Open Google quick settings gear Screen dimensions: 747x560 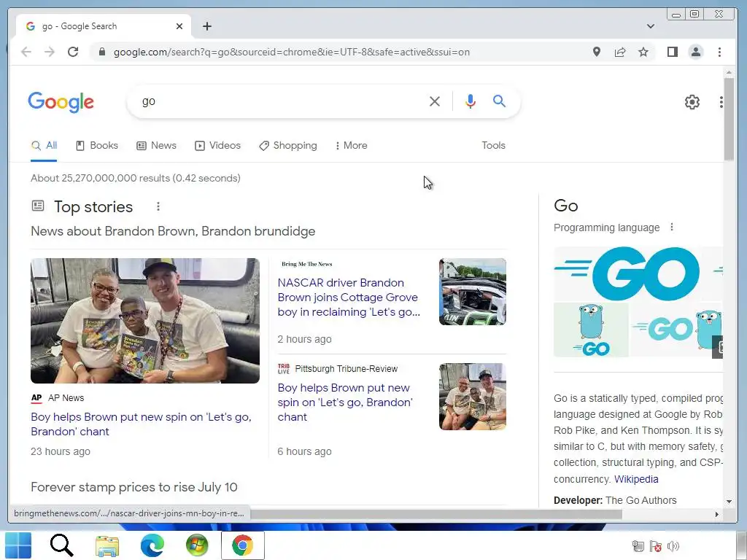tap(692, 102)
